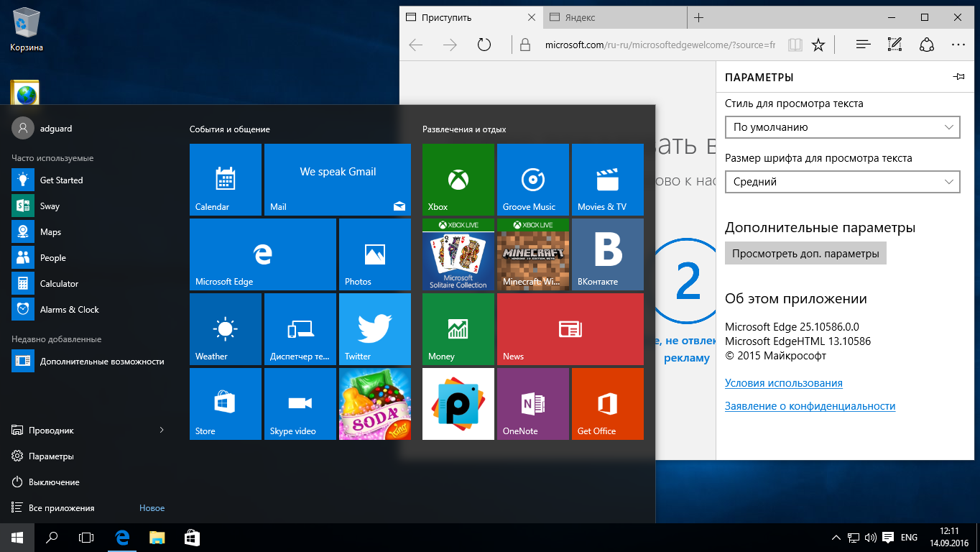Switch ENG input language indicator

(x=909, y=538)
